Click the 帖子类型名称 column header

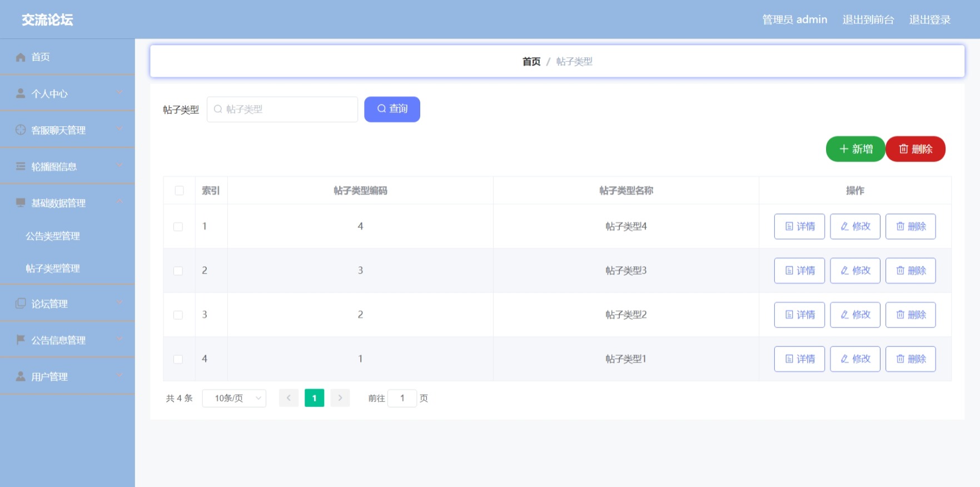(x=626, y=191)
